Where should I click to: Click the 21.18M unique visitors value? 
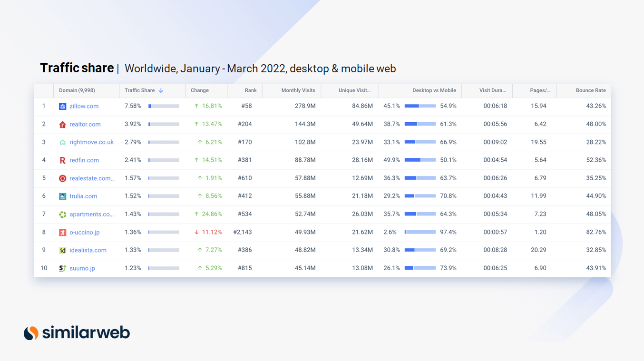362,196
